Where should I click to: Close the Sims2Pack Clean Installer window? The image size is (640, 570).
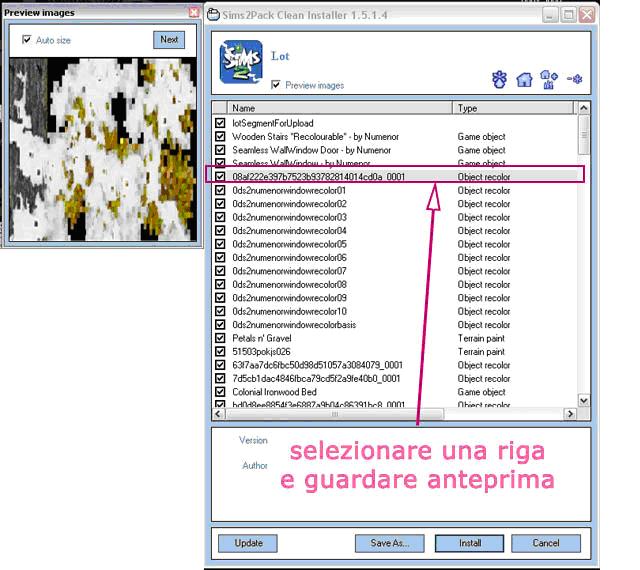(587, 15)
